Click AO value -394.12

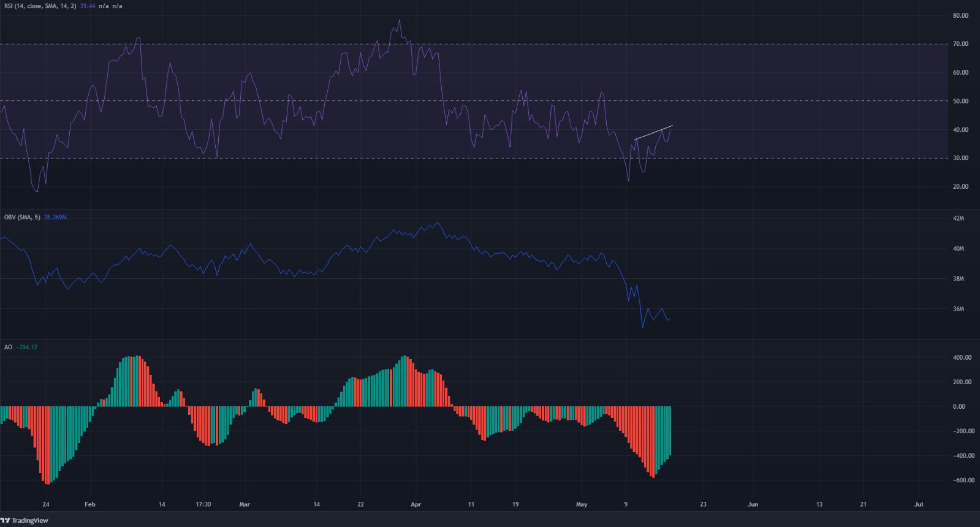[27, 347]
